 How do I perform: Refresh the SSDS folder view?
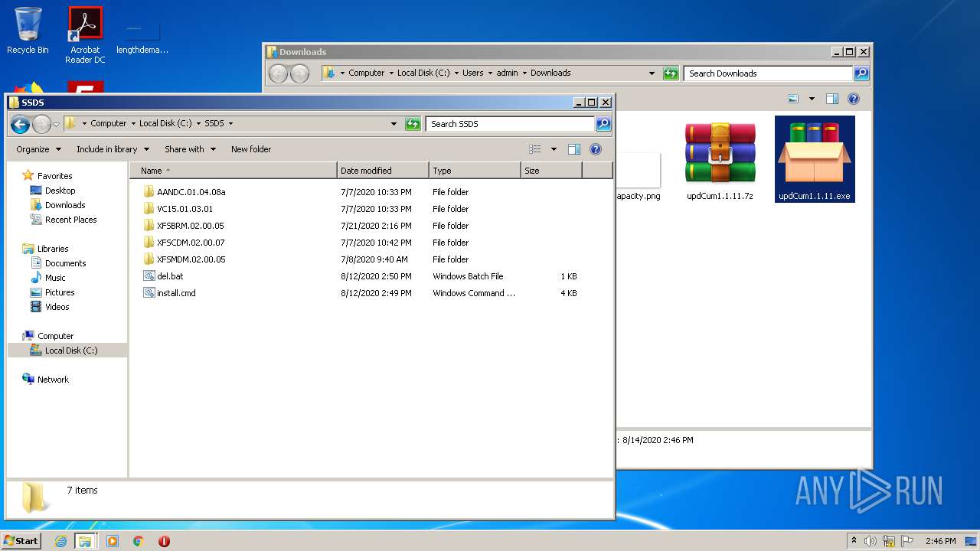[413, 124]
